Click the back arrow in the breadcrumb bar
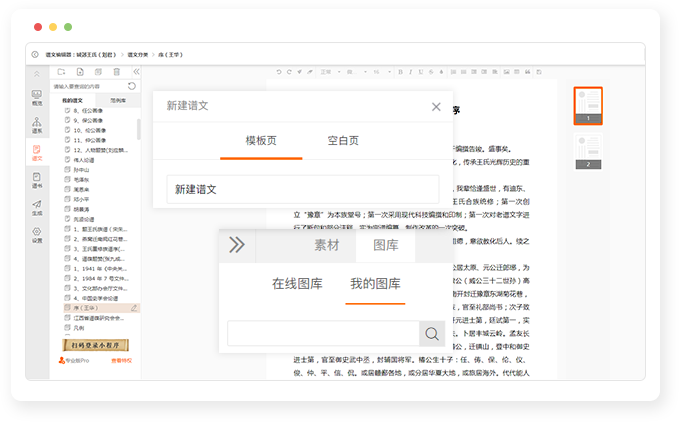The width and height of the screenshot is (679, 422). (36, 54)
